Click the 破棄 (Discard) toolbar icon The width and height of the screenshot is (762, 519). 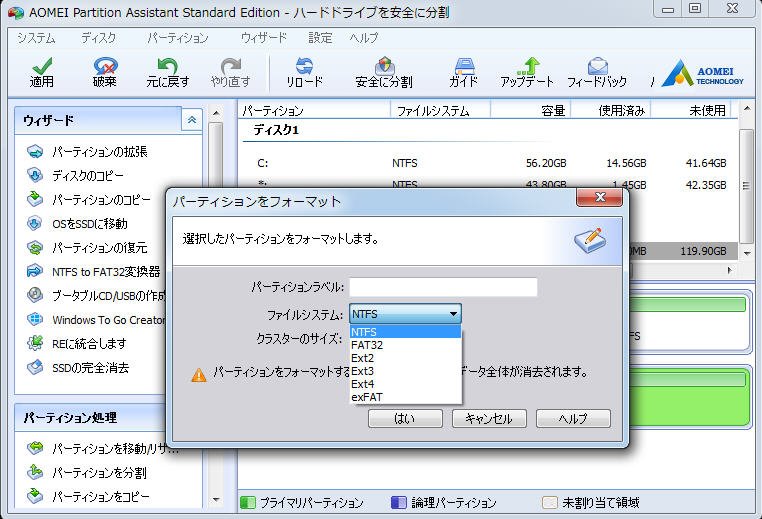point(105,73)
